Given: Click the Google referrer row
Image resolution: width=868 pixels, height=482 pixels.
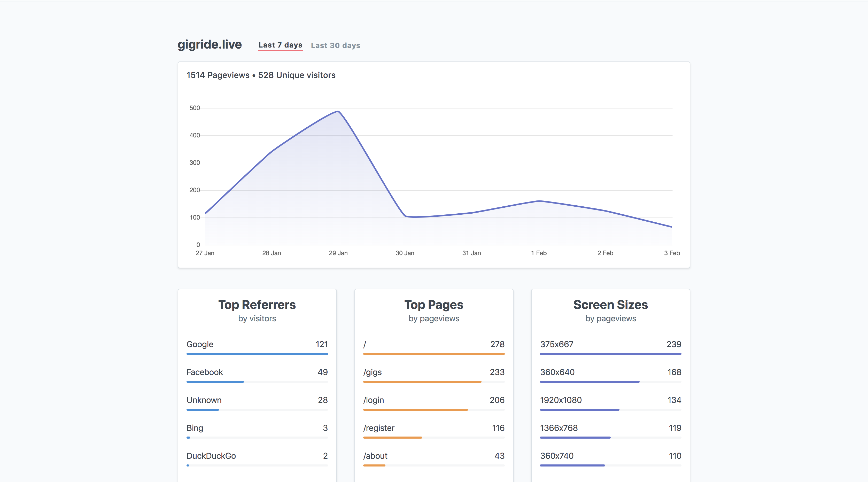Looking at the screenshot, I should 200,344.
